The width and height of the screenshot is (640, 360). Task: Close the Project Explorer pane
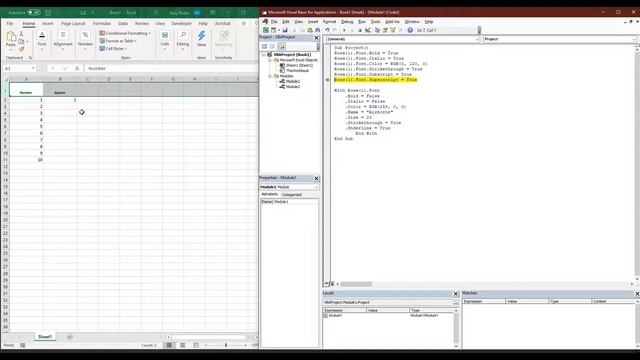click(x=316, y=38)
